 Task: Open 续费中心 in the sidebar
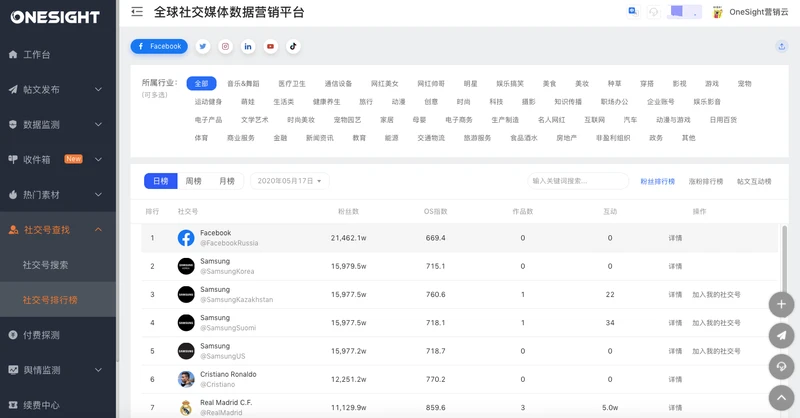coord(58,405)
